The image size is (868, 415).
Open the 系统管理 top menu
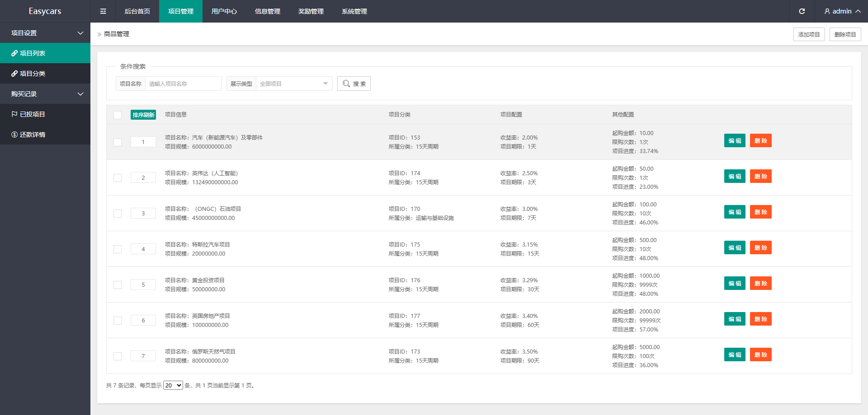pos(354,11)
